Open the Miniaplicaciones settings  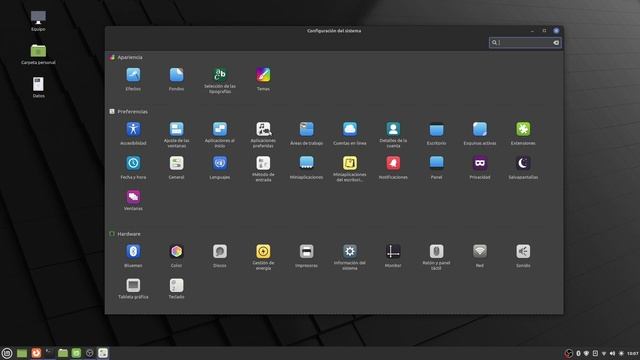coord(307,167)
